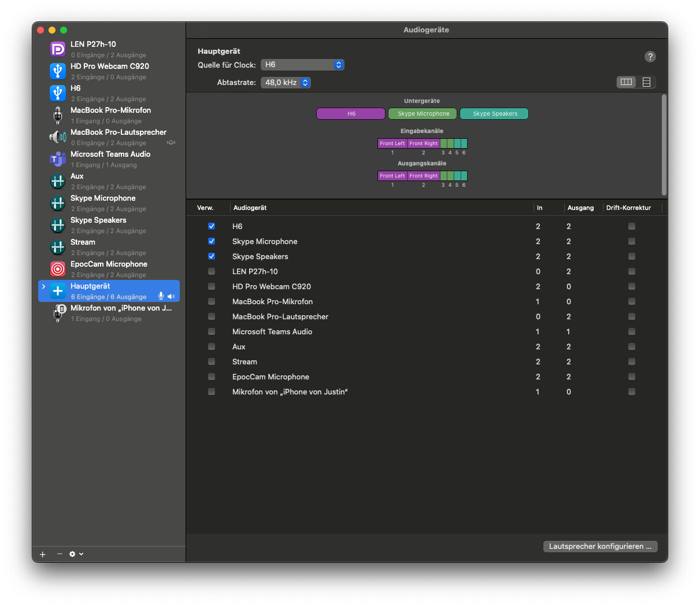Viewport: 700px width, 605px height.
Task: Add a new audio device with plus button
Action: click(x=43, y=554)
